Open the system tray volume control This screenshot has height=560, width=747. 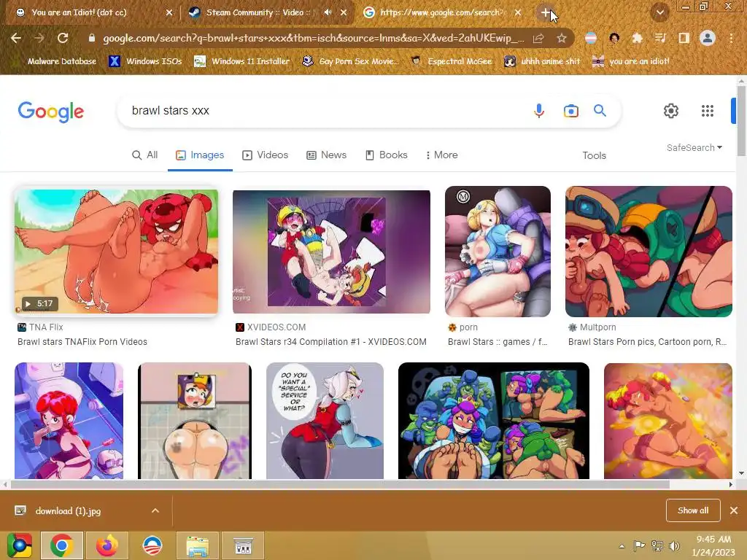tap(675, 546)
